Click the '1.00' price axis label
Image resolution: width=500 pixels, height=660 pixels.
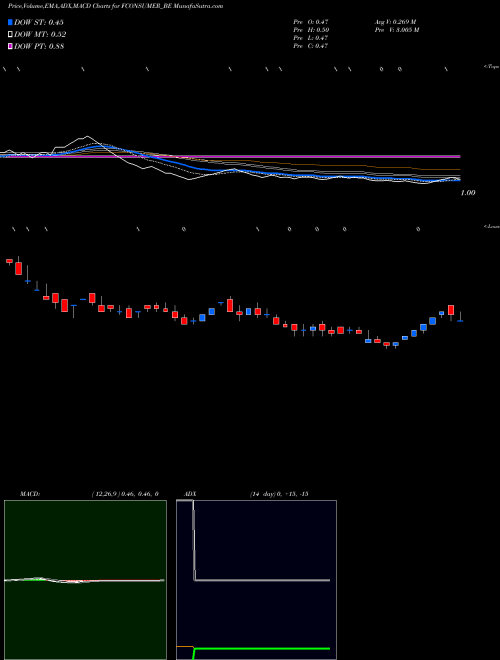pyautogui.click(x=468, y=193)
